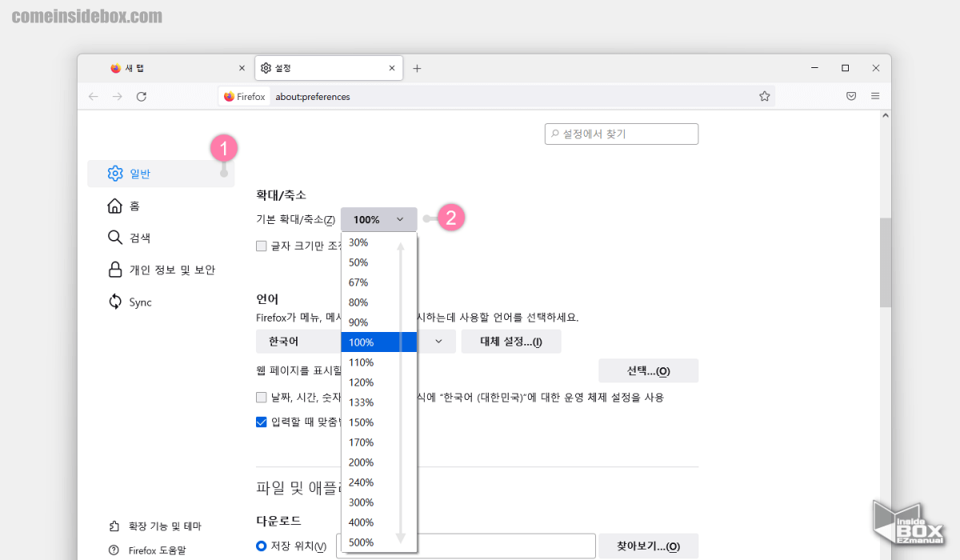Choose 133% zoom option
Viewport: 960px width, 560px height.
pyautogui.click(x=378, y=402)
